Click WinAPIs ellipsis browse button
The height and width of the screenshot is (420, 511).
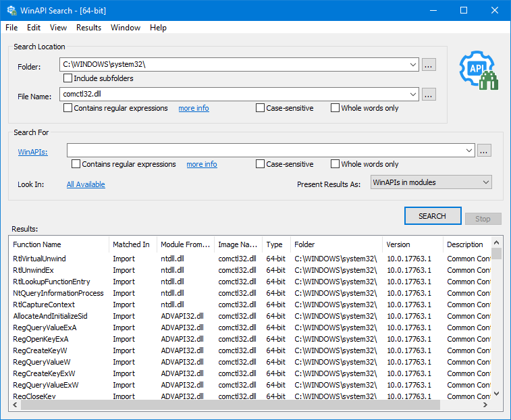coord(483,151)
